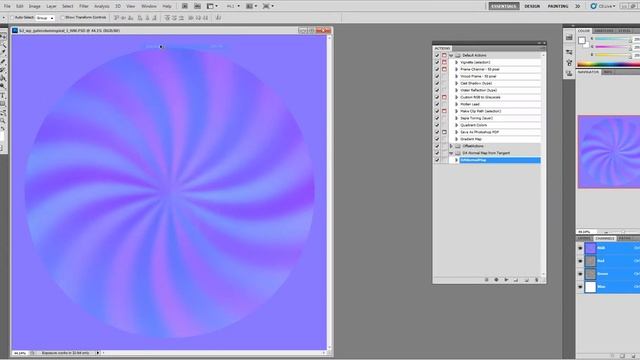Create a new action in Actions panel
The height and width of the screenshot is (360, 640).
(x=526, y=280)
